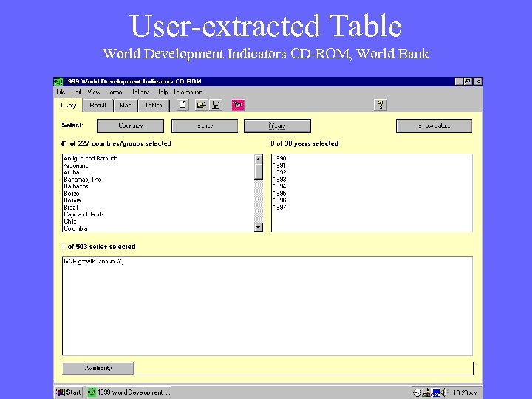Screen dimensions: 532x399
Task: Click the Countries select button
Action: click(x=130, y=126)
